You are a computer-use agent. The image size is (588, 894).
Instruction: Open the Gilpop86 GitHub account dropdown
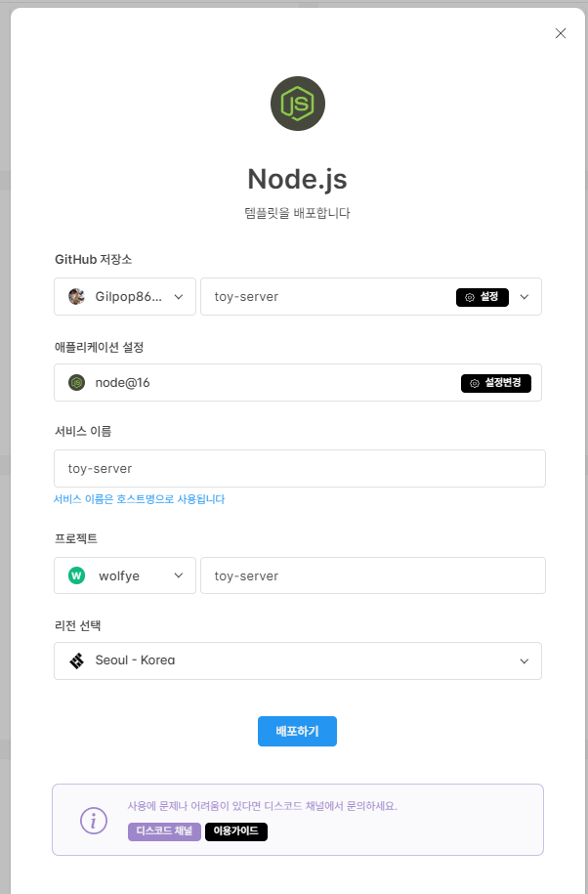[125, 296]
